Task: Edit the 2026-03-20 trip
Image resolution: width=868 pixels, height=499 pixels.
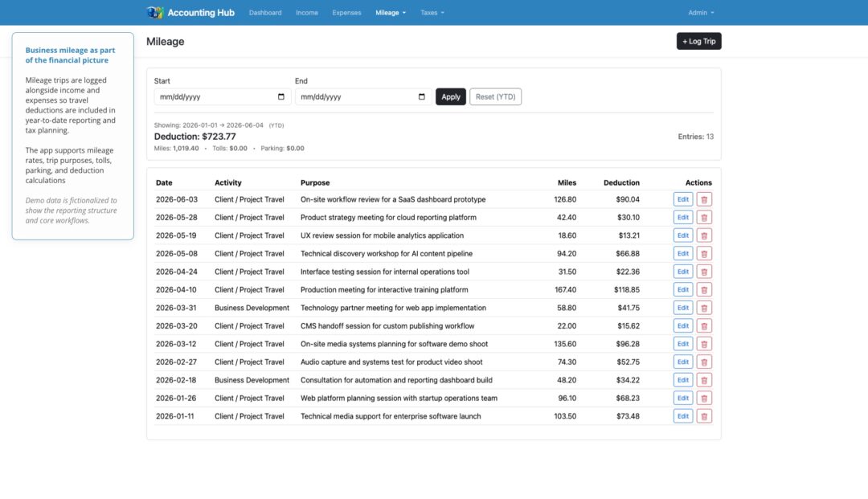Action: pos(683,326)
